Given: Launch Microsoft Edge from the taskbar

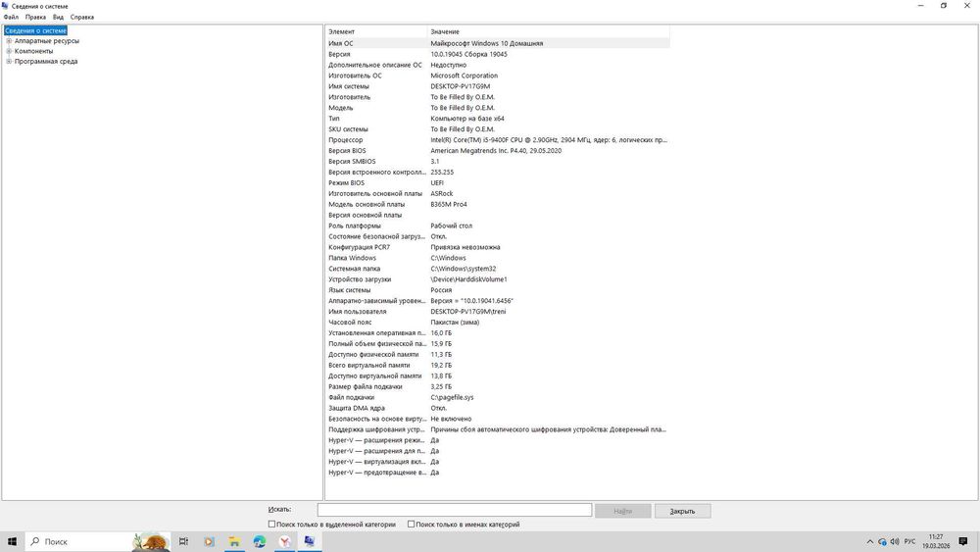Looking at the screenshot, I should (x=260, y=541).
